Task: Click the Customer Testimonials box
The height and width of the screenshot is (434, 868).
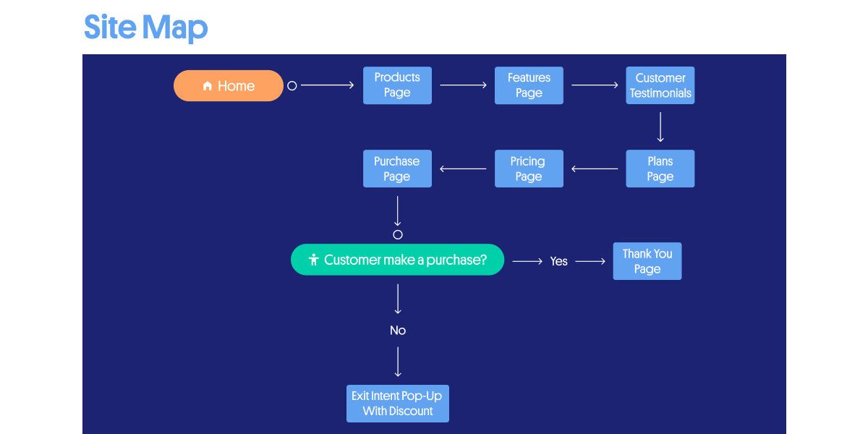Action: coord(660,85)
